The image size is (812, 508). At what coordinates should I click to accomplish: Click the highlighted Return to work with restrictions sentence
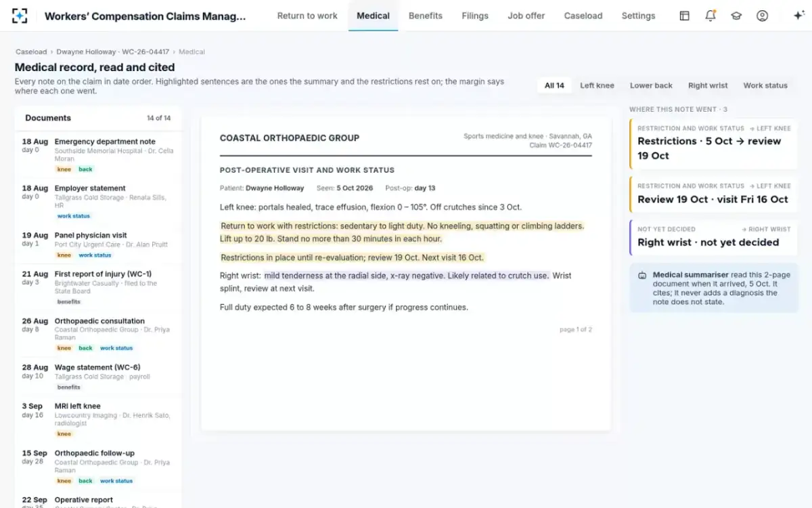(x=402, y=232)
